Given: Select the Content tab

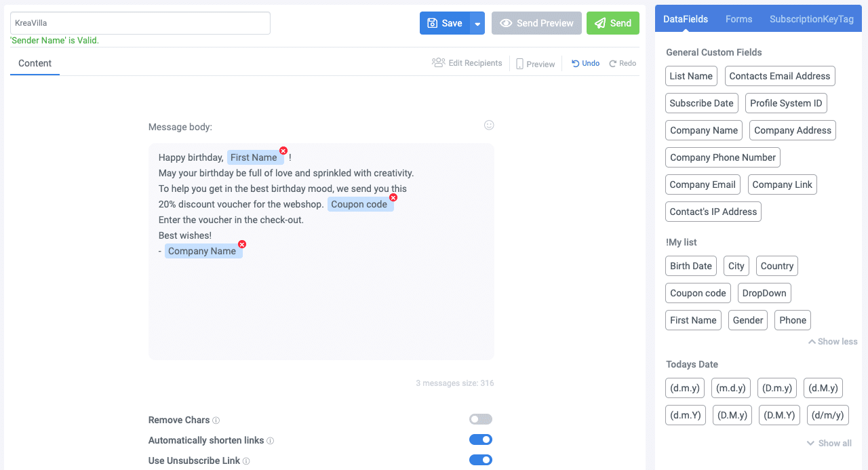Looking at the screenshot, I should click(x=35, y=64).
